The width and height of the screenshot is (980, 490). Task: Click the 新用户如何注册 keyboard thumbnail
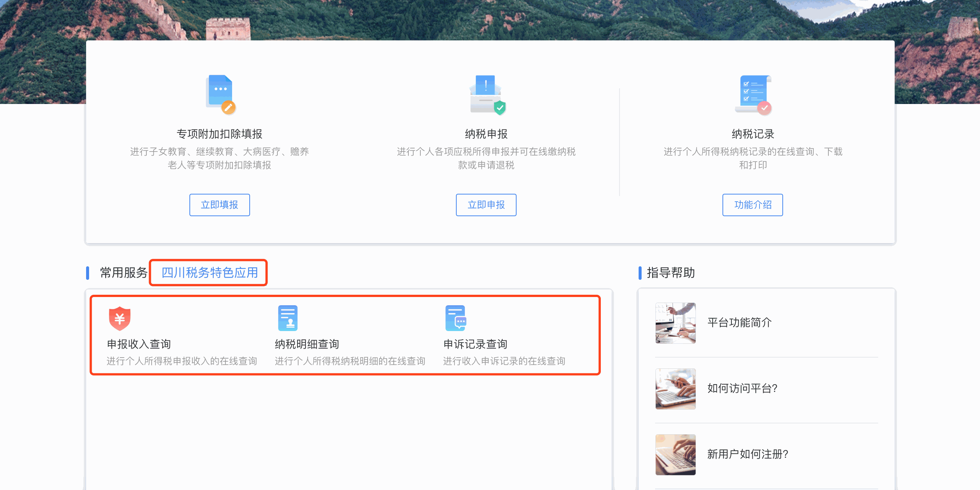pyautogui.click(x=675, y=454)
